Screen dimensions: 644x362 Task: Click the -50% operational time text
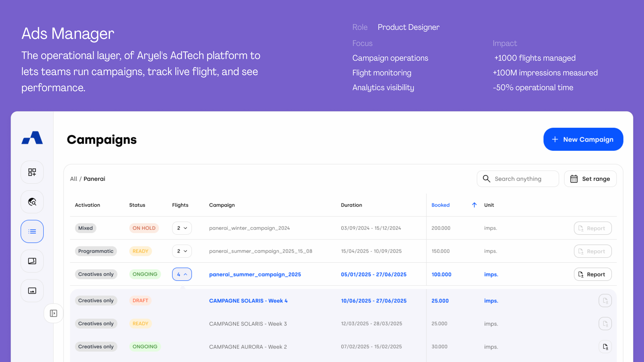[533, 87]
